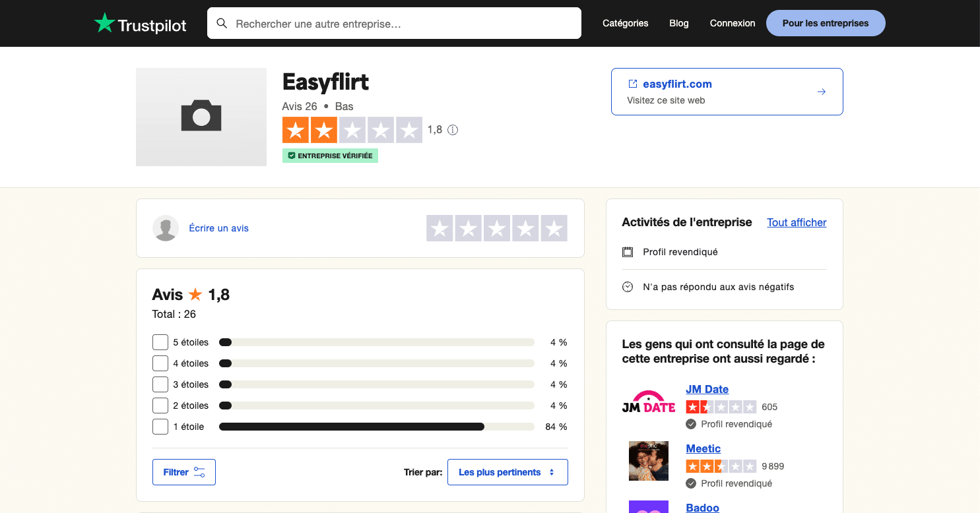Click the Écrire un avis link
This screenshot has width=980, height=513.
click(219, 228)
